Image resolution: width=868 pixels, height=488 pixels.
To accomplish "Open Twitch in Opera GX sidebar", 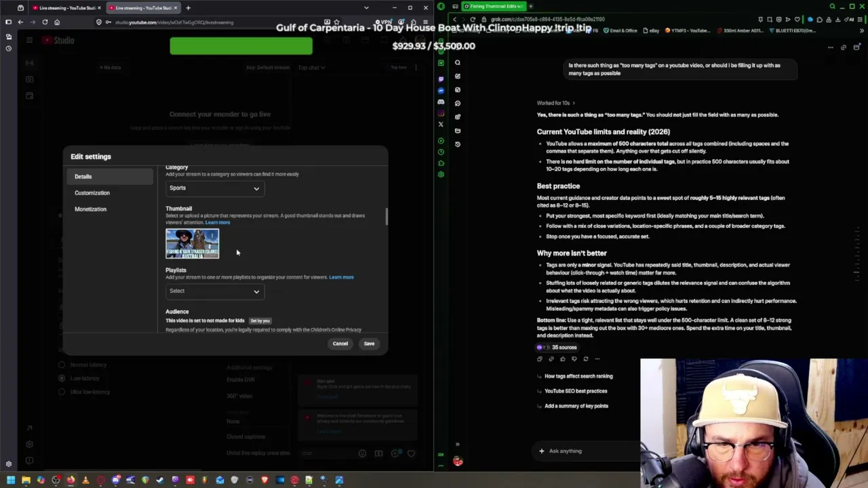I will pyautogui.click(x=441, y=79).
